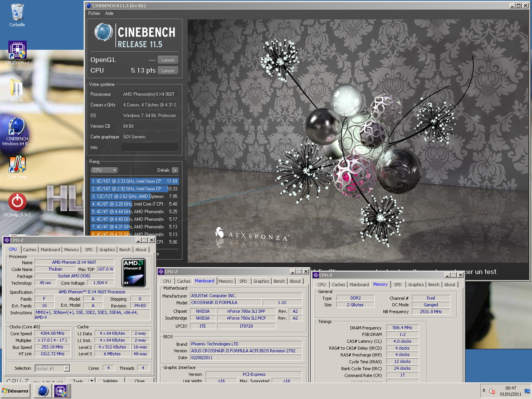
Task: Open the Fichier menu in Cinebench
Action: click(94, 13)
